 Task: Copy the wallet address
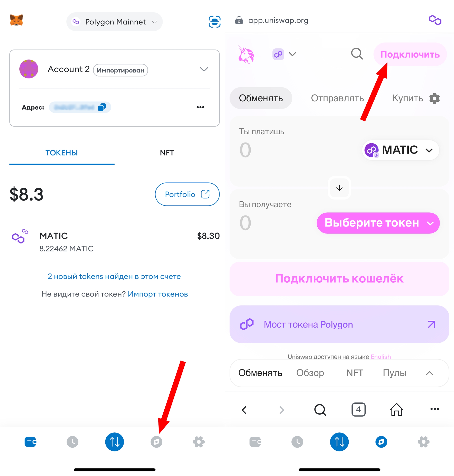[x=102, y=107]
